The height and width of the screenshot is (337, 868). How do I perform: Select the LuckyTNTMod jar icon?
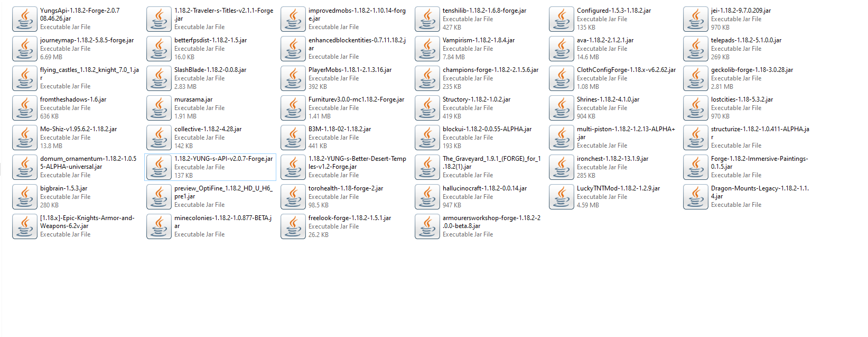561,197
